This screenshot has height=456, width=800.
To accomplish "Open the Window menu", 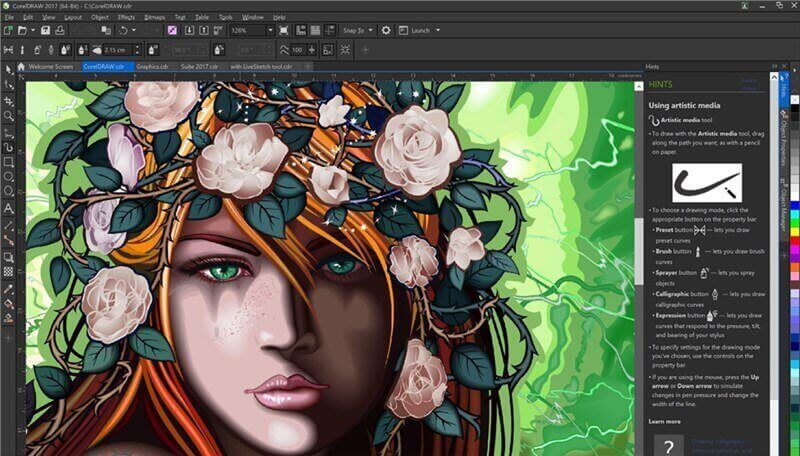I will click(253, 17).
